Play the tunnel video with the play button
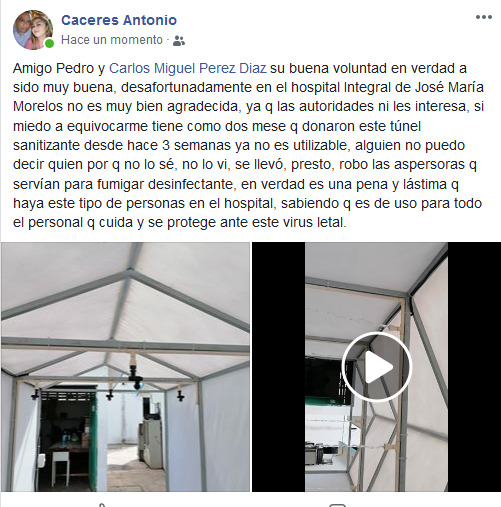 pyautogui.click(x=377, y=367)
